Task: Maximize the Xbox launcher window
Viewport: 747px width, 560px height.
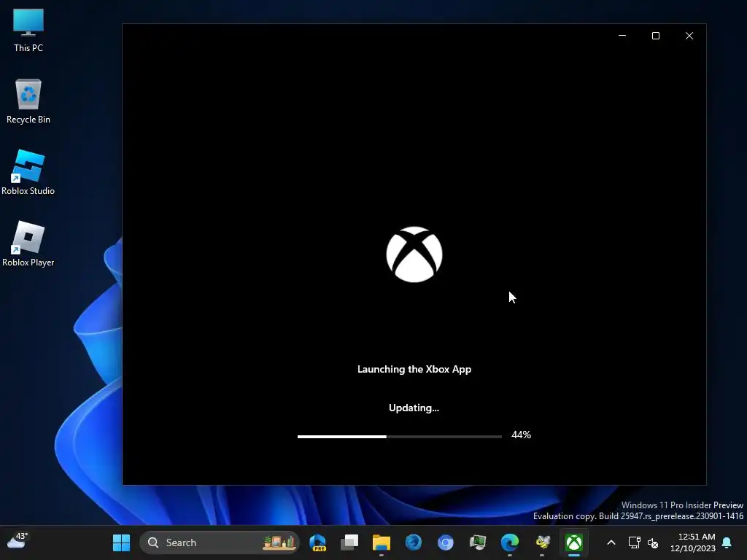Action: coord(656,36)
